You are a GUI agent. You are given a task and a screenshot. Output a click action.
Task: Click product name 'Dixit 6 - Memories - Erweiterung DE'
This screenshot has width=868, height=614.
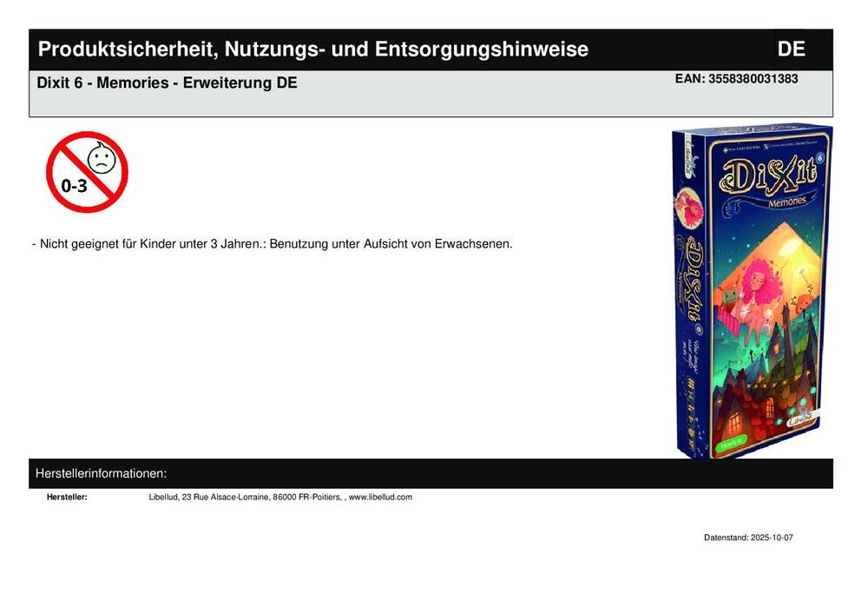click(167, 83)
